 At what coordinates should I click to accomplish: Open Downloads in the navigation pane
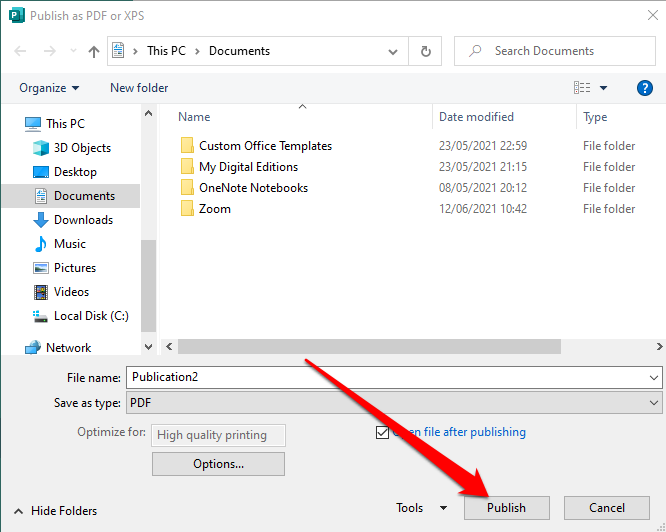click(x=83, y=220)
